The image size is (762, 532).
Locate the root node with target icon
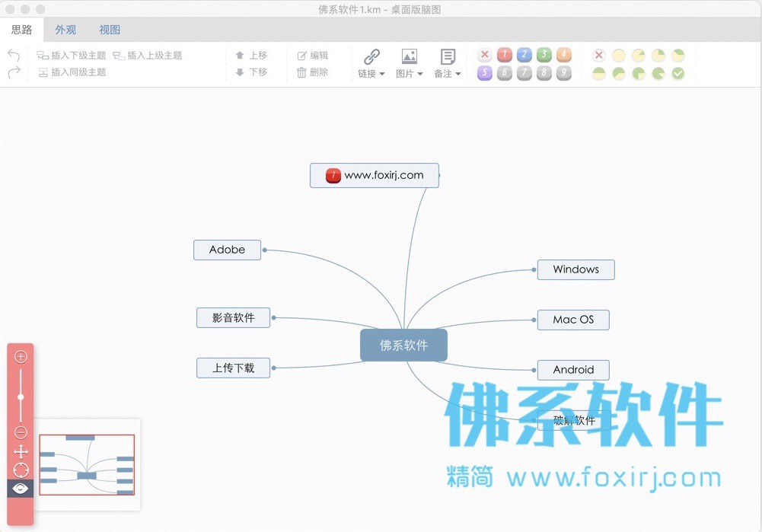[x=21, y=470]
